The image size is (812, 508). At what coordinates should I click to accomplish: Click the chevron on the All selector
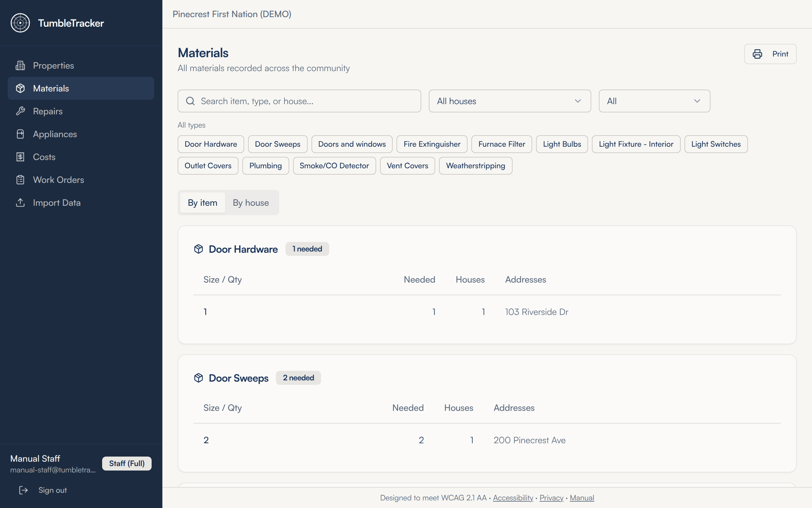pyautogui.click(x=697, y=101)
